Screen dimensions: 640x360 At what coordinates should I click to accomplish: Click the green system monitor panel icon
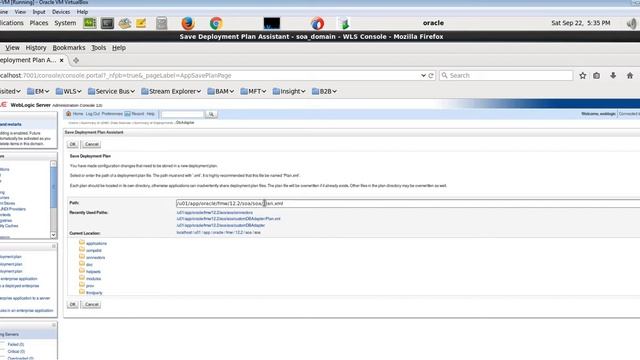pos(90,23)
